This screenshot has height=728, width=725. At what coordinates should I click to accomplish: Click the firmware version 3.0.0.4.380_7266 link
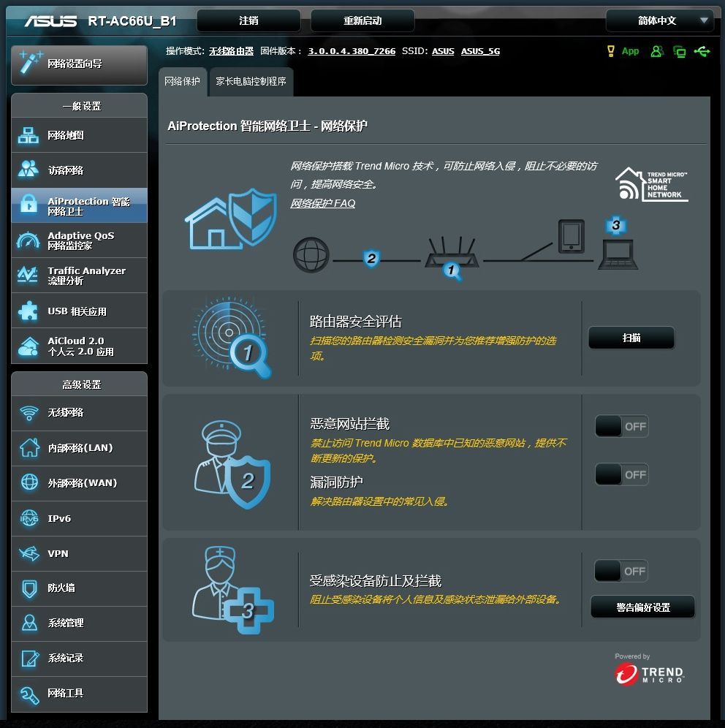[x=352, y=51]
